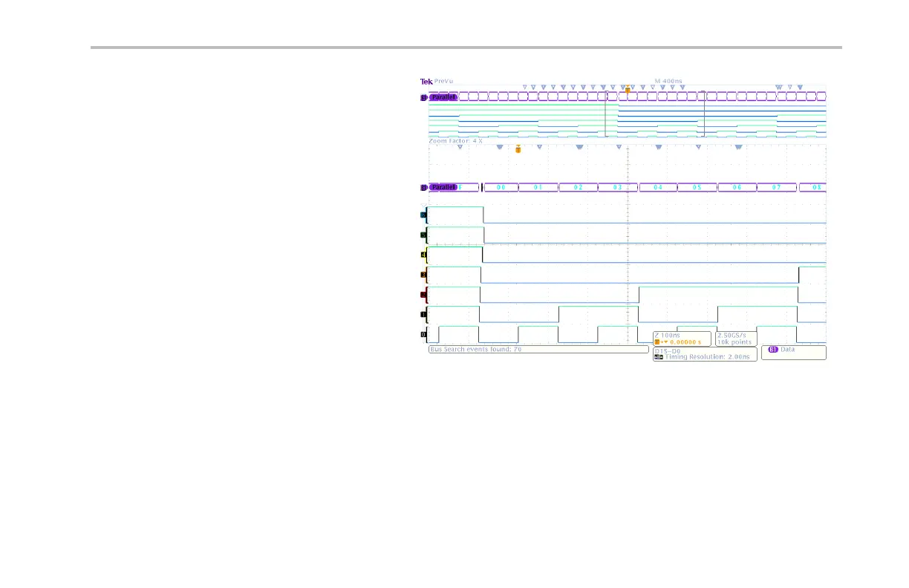
Task: Select the upper Parallel bus label
Action: coord(443,97)
